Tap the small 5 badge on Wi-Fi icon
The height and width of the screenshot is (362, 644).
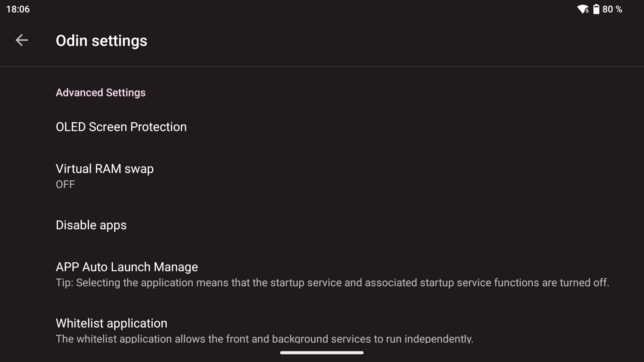click(x=587, y=11)
